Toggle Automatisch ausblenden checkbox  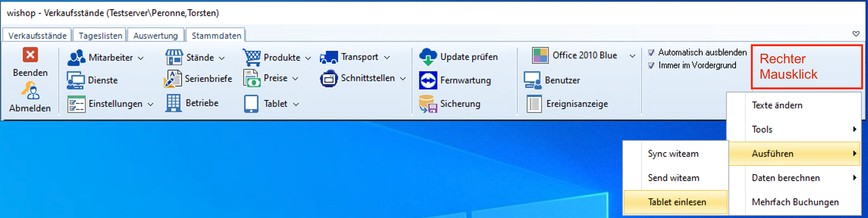(x=651, y=53)
